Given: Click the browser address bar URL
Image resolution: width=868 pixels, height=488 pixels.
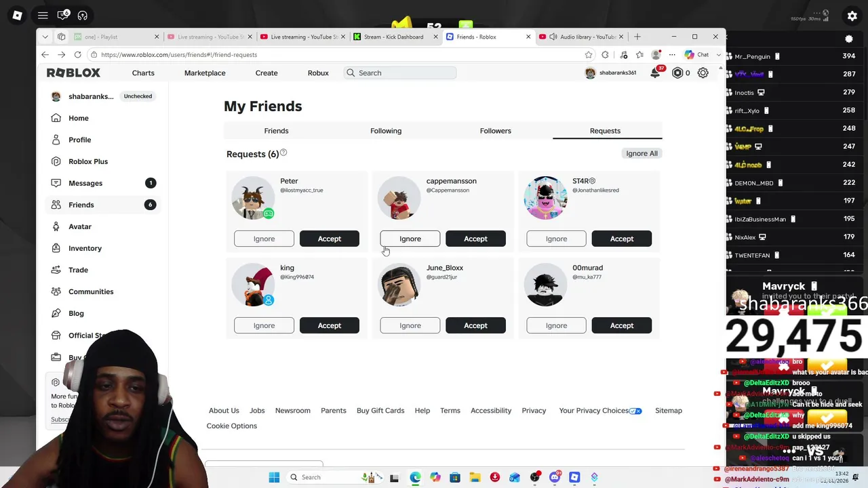Looking at the screenshot, I should pyautogui.click(x=179, y=55).
